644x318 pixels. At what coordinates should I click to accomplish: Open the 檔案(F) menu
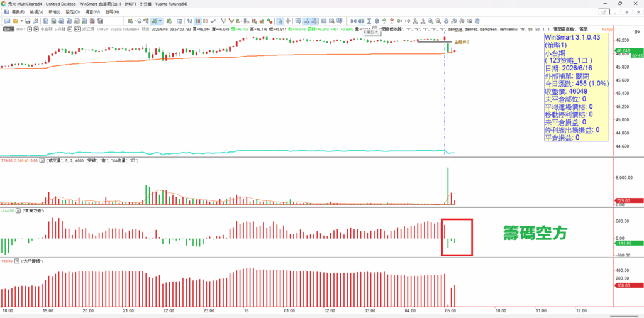pyautogui.click(x=16, y=12)
